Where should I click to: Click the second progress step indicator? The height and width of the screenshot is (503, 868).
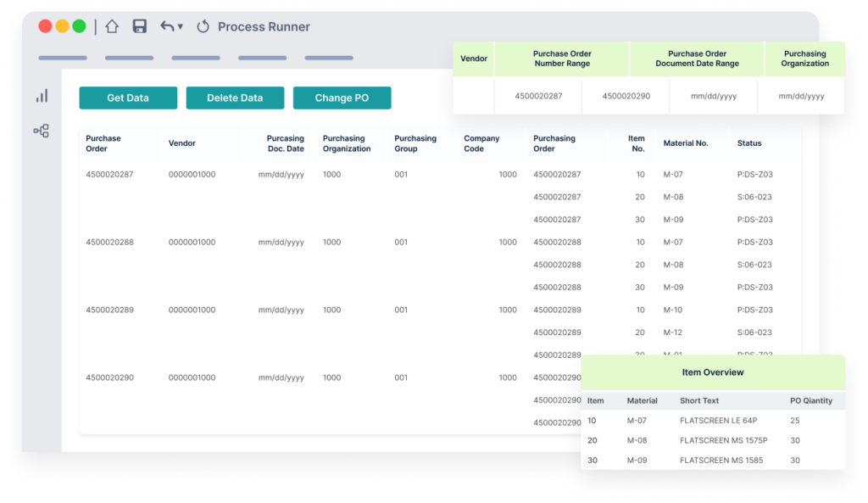[129, 58]
